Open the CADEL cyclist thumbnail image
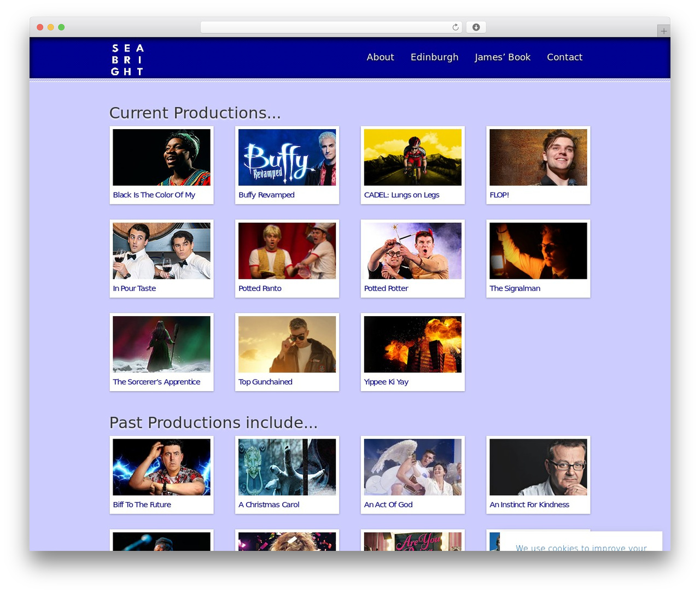700x593 pixels. point(413,158)
